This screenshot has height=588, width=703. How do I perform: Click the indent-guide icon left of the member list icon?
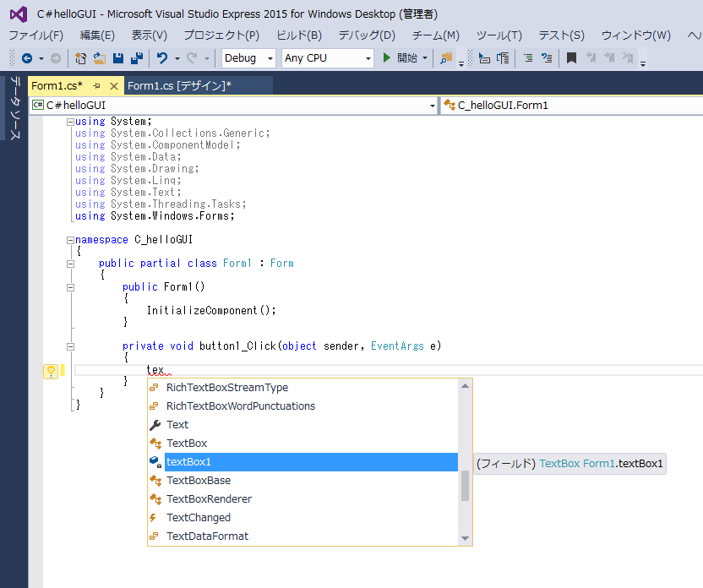coord(484,58)
